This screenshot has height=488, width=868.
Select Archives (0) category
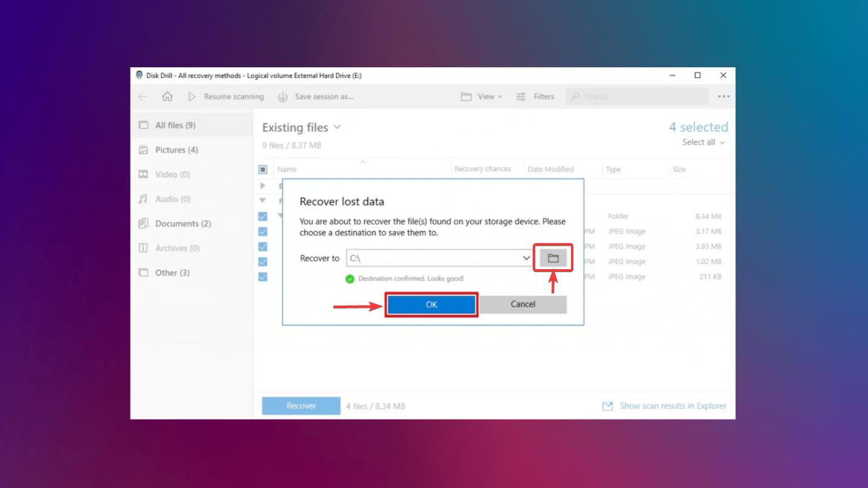192,248
